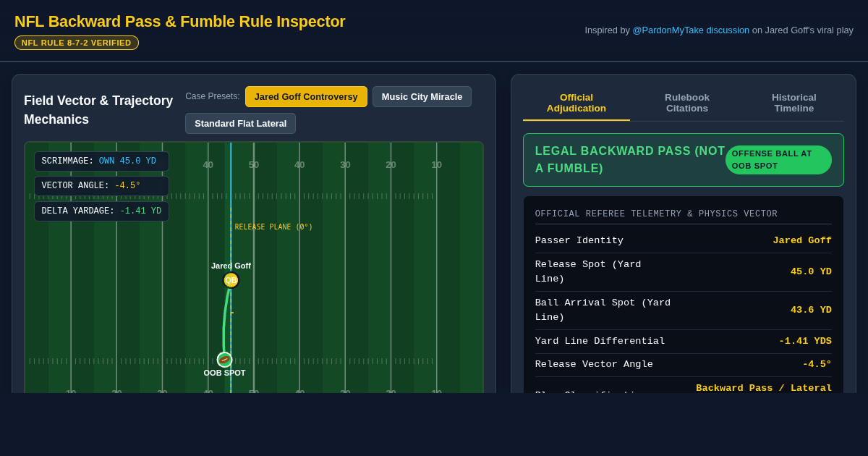The height and width of the screenshot is (456, 868).
Task: Click the Ball Arrival Spot value 43.6 YD
Action: click(811, 311)
